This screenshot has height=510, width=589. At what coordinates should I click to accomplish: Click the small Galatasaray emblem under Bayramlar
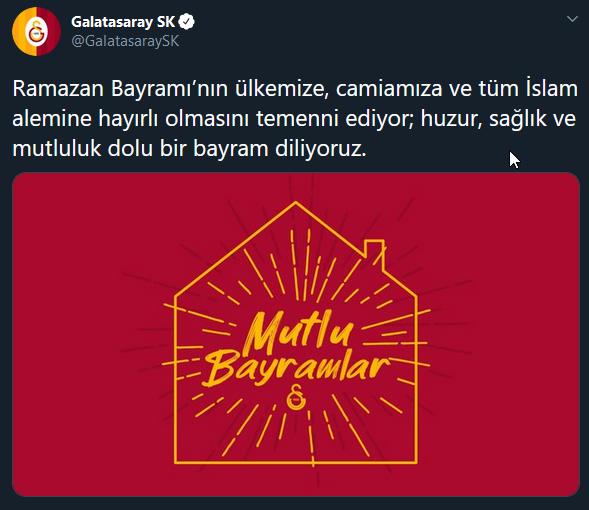pos(296,397)
